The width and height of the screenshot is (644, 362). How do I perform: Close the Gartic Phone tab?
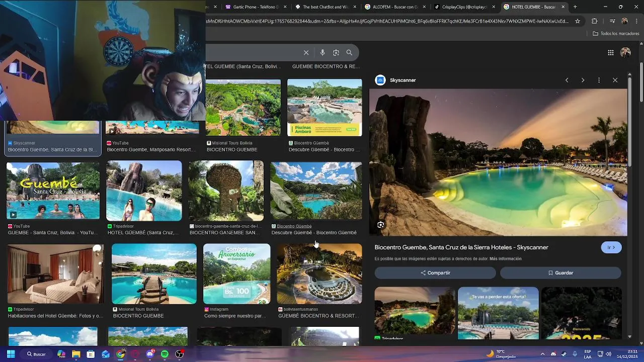pyautogui.click(x=285, y=7)
